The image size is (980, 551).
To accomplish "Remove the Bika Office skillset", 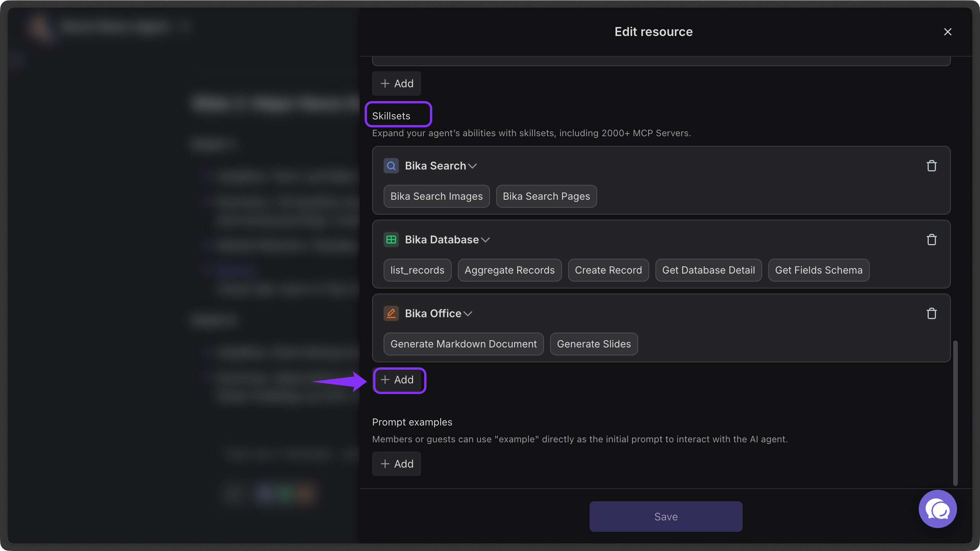I will point(931,313).
